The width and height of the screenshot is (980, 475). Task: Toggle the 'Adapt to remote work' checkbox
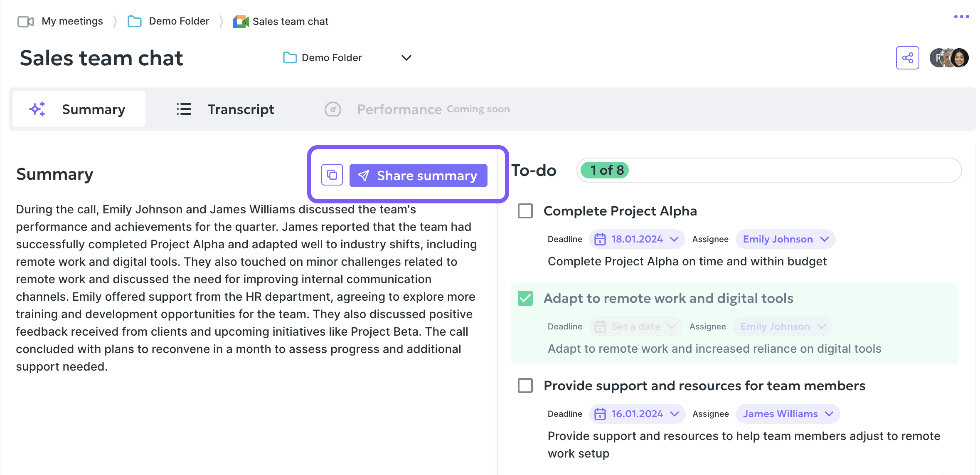[x=525, y=299]
